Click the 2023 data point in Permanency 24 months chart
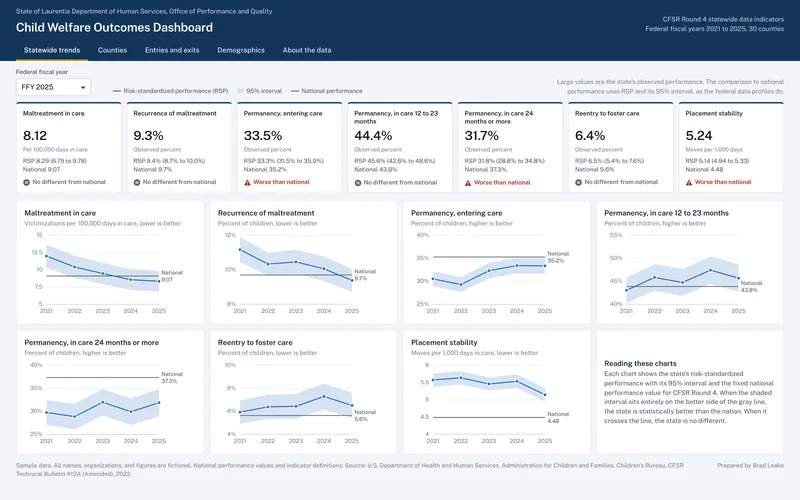The image size is (800, 500). (103, 402)
